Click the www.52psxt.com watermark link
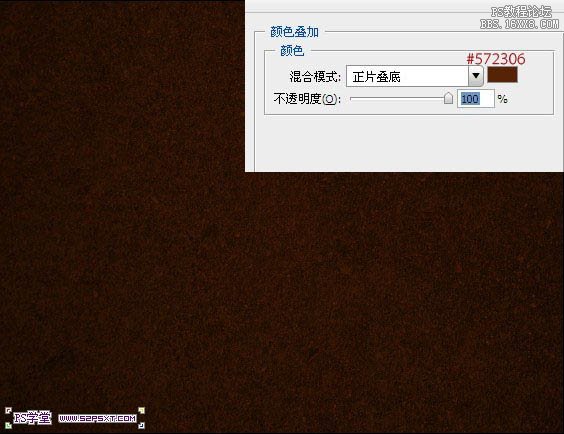 click(97, 418)
